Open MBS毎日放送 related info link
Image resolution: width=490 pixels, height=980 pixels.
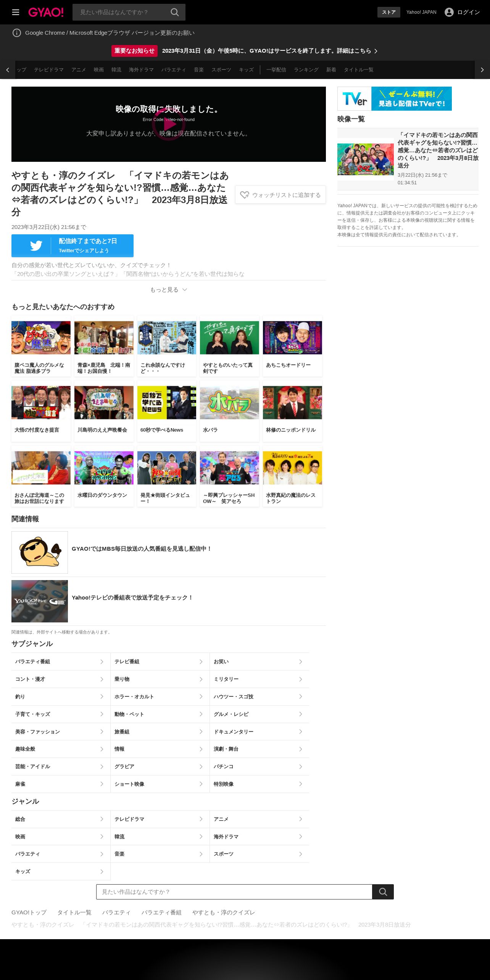click(x=169, y=552)
